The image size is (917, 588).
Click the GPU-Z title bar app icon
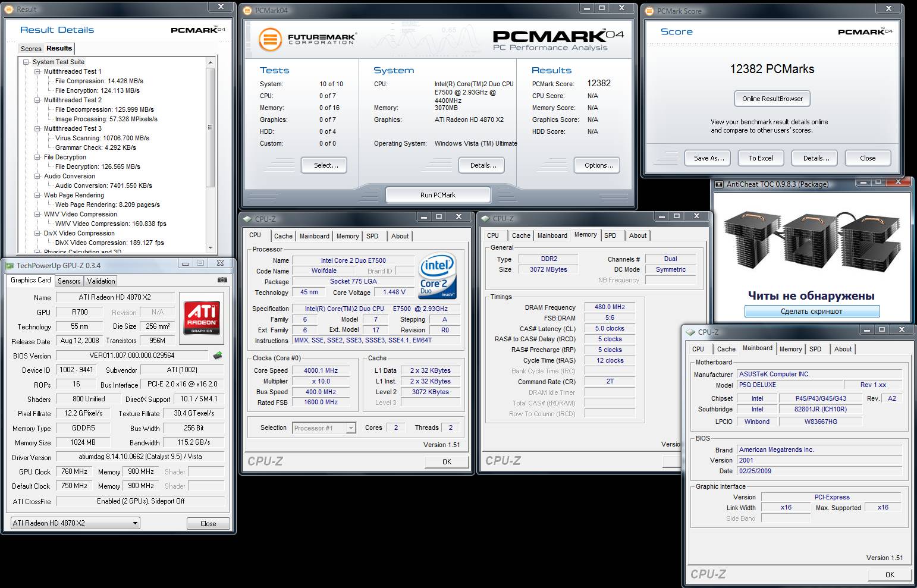(9, 265)
